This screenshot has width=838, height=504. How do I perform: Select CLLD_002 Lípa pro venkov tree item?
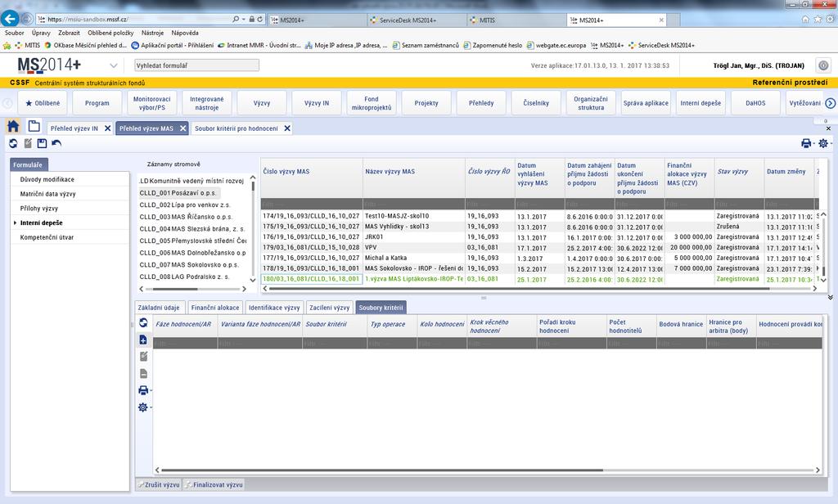(x=184, y=205)
